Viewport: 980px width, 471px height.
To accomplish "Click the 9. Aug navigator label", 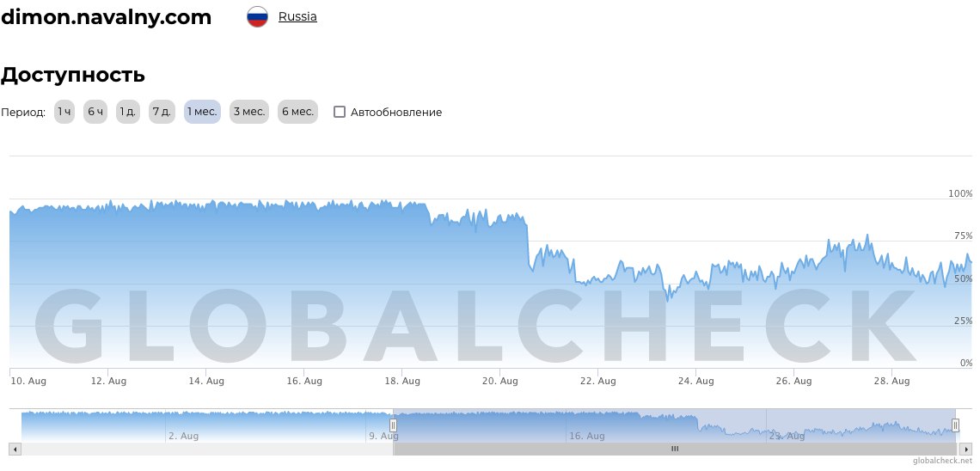I will (x=383, y=436).
